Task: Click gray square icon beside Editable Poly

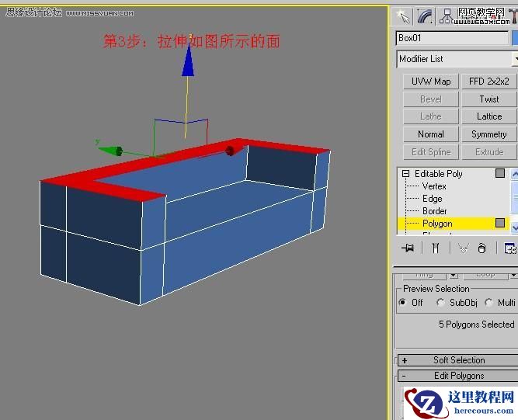Action: point(500,173)
